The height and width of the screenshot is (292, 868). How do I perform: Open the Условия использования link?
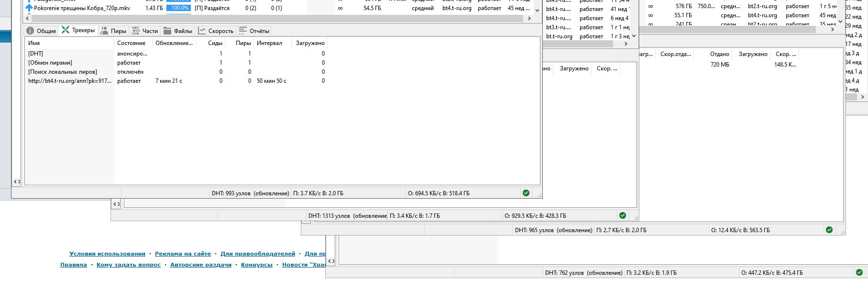click(107, 254)
